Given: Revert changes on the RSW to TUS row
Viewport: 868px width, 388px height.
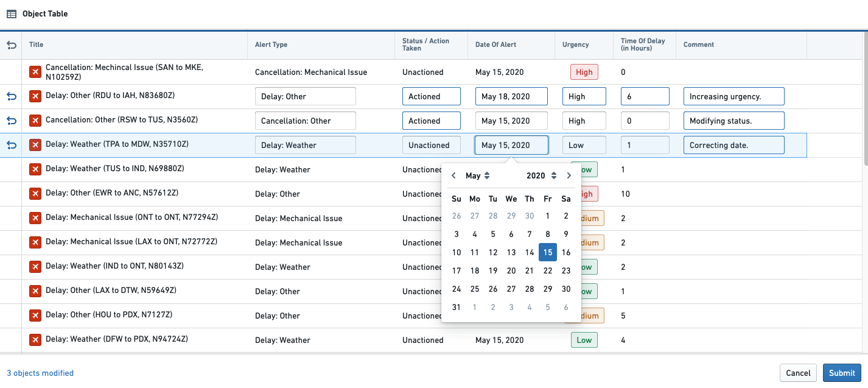Looking at the screenshot, I should pyautogui.click(x=11, y=121).
